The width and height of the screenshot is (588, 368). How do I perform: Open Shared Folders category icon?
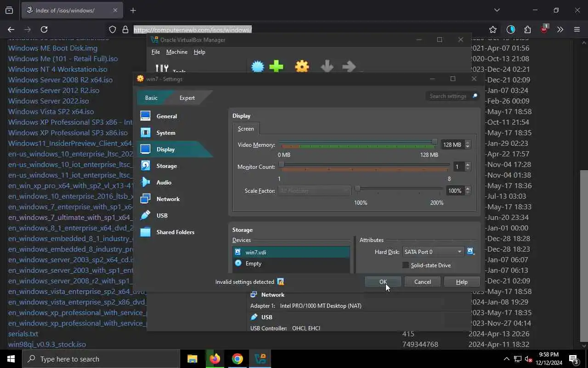[145, 232]
